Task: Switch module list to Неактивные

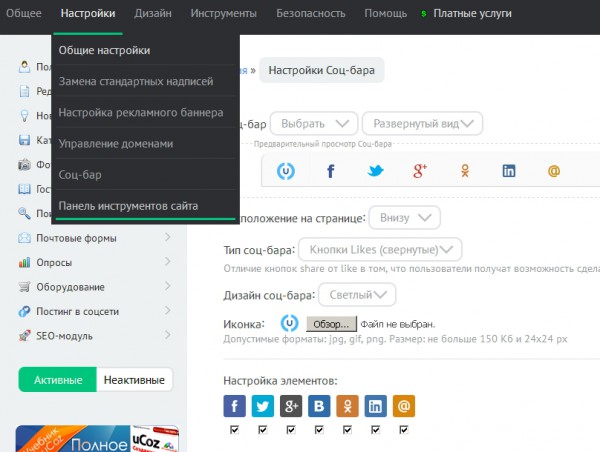Action: click(134, 380)
